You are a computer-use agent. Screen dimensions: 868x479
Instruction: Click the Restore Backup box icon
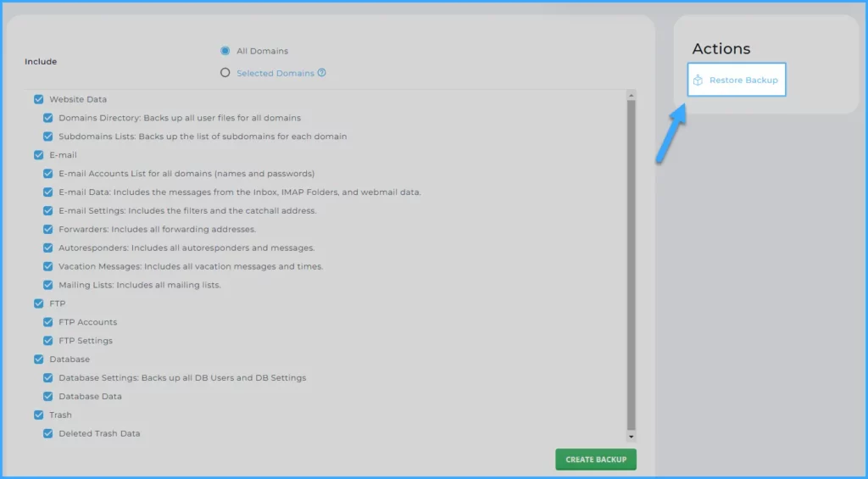(x=698, y=81)
